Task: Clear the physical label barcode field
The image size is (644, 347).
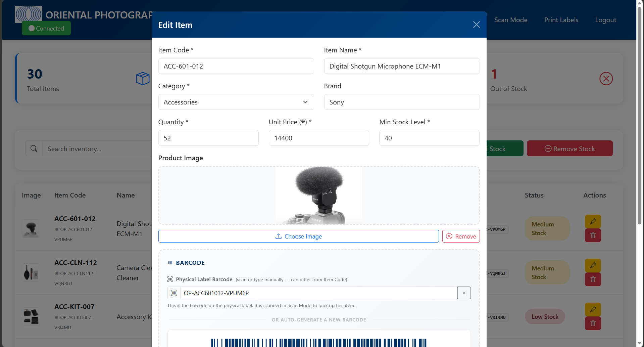Action: pyautogui.click(x=464, y=293)
